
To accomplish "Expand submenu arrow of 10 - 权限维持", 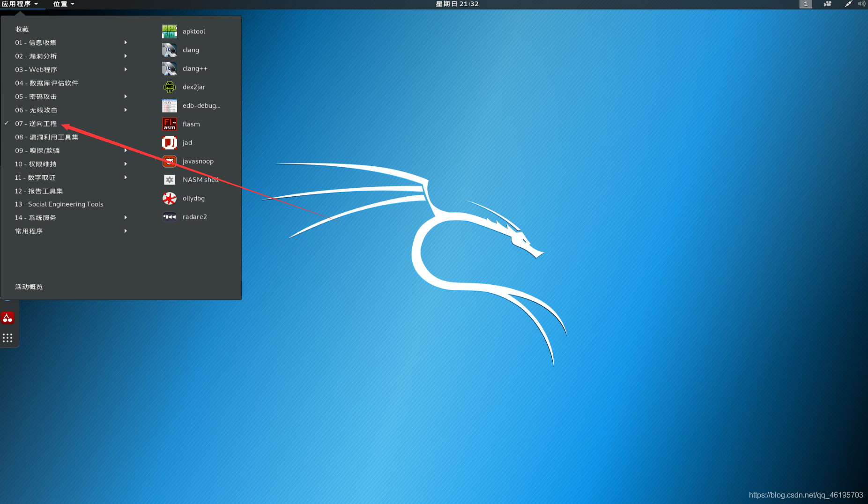I will 126,164.
